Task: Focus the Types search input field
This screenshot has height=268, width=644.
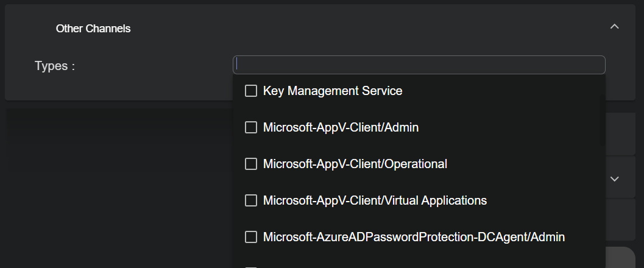Action: tap(419, 65)
